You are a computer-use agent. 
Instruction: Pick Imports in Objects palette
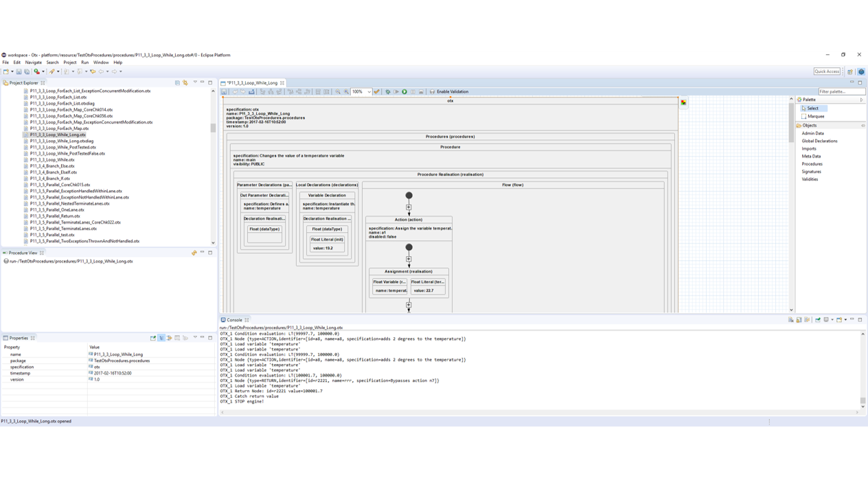pos(809,148)
